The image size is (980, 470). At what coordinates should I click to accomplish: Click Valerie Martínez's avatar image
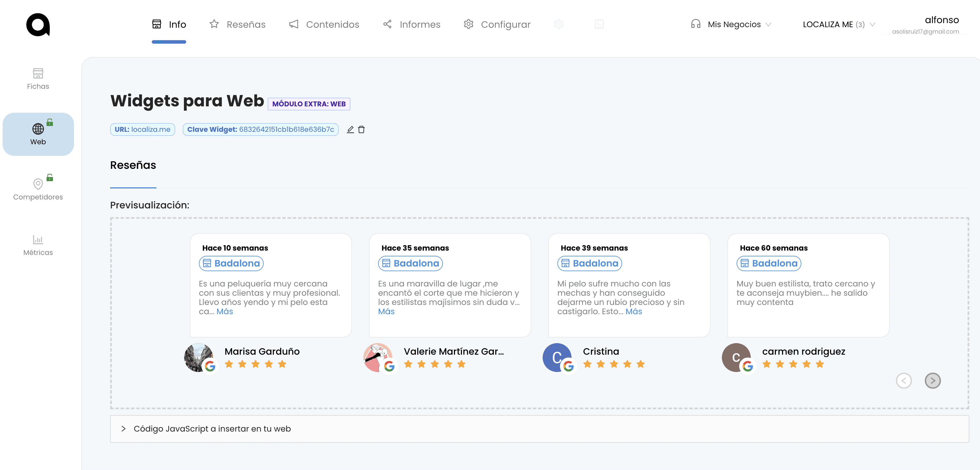coord(378,358)
